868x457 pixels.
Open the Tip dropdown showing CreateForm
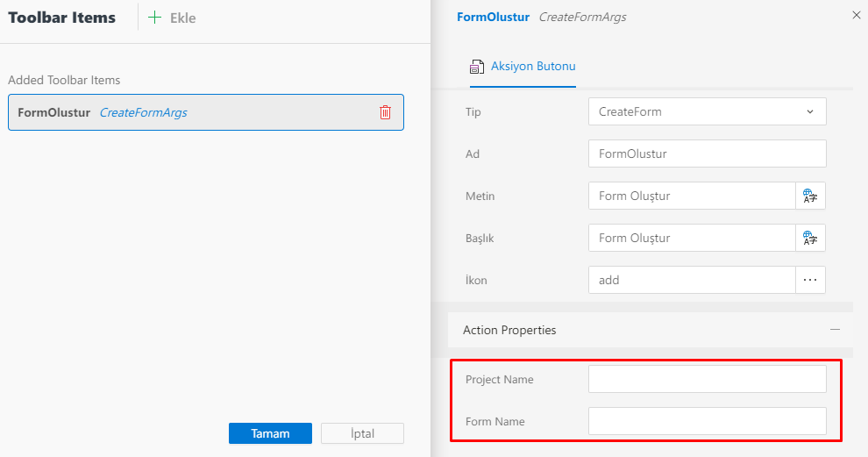click(707, 111)
